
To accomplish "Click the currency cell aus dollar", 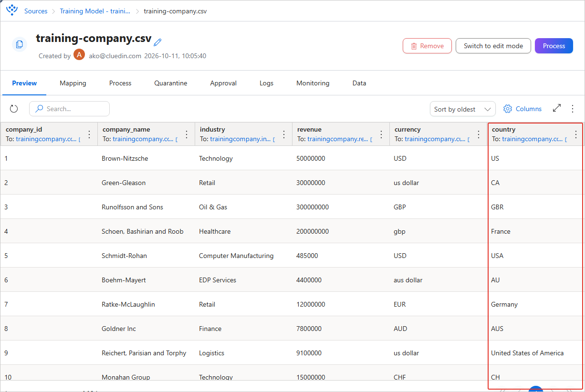I will (408, 280).
